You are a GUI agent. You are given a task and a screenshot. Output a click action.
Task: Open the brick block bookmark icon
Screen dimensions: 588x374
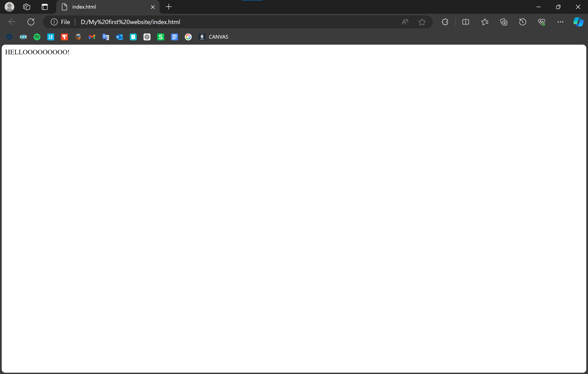pos(78,37)
